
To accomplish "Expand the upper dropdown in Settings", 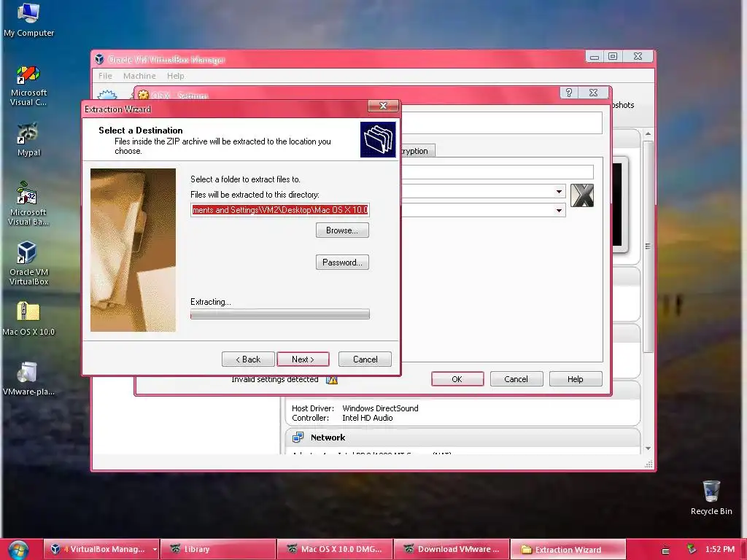I will click(559, 192).
